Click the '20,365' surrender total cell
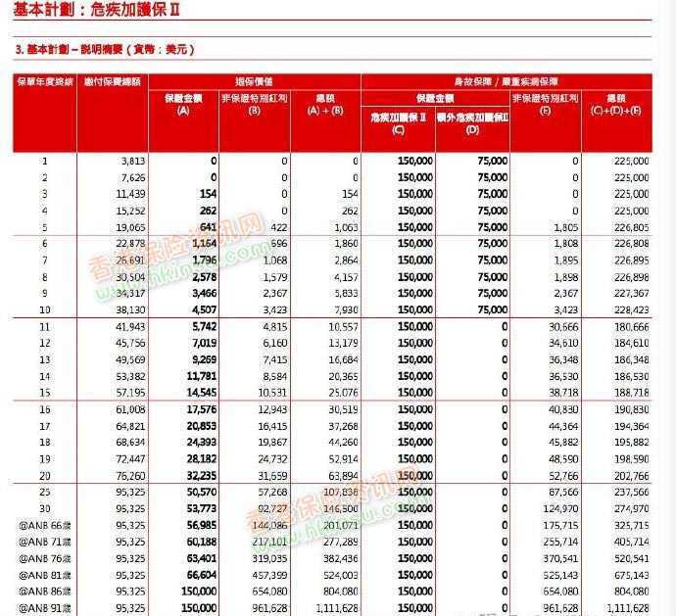This screenshot has width=676, height=616. point(343,376)
